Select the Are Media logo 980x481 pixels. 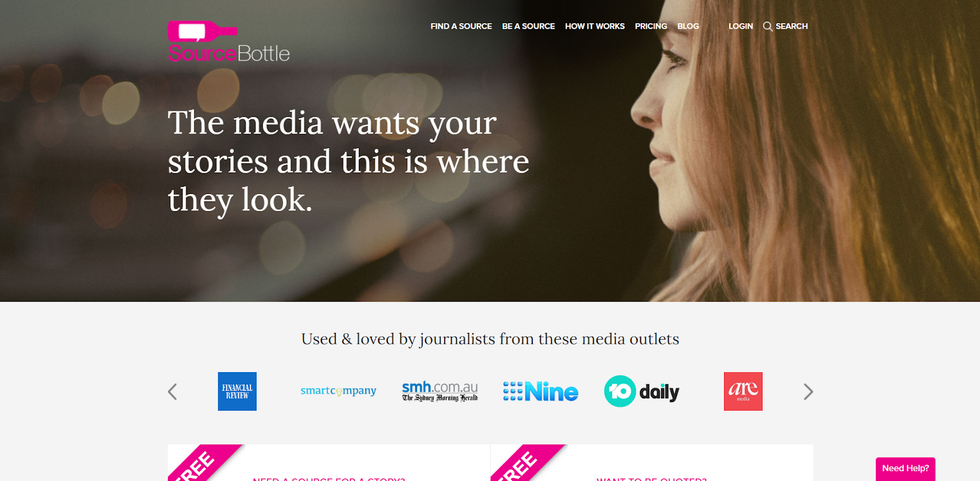pos(743,391)
